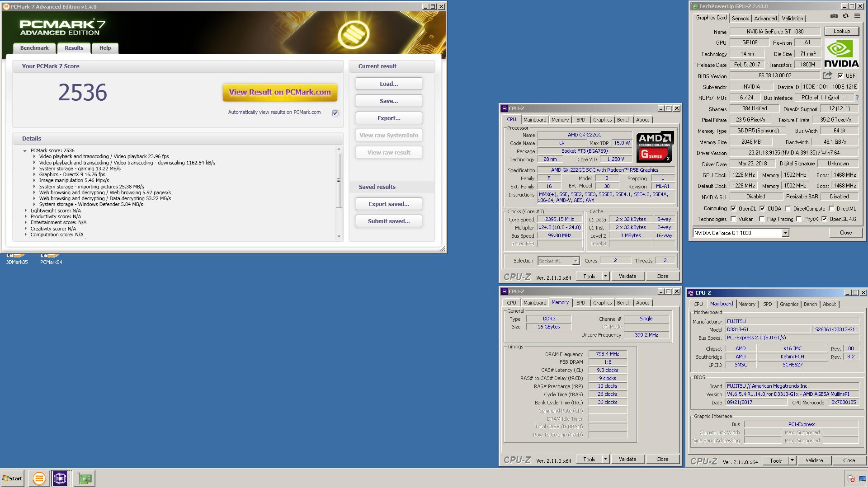Image resolution: width=868 pixels, height=488 pixels.
Task: Open Tools dropdown arrow in CPU-Z Mainboard window
Action: [x=792, y=460]
